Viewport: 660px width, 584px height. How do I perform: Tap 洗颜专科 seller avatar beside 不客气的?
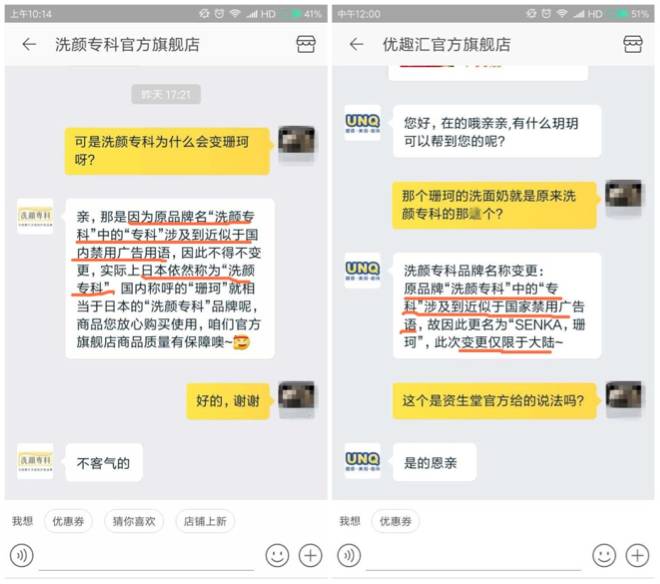(x=35, y=461)
